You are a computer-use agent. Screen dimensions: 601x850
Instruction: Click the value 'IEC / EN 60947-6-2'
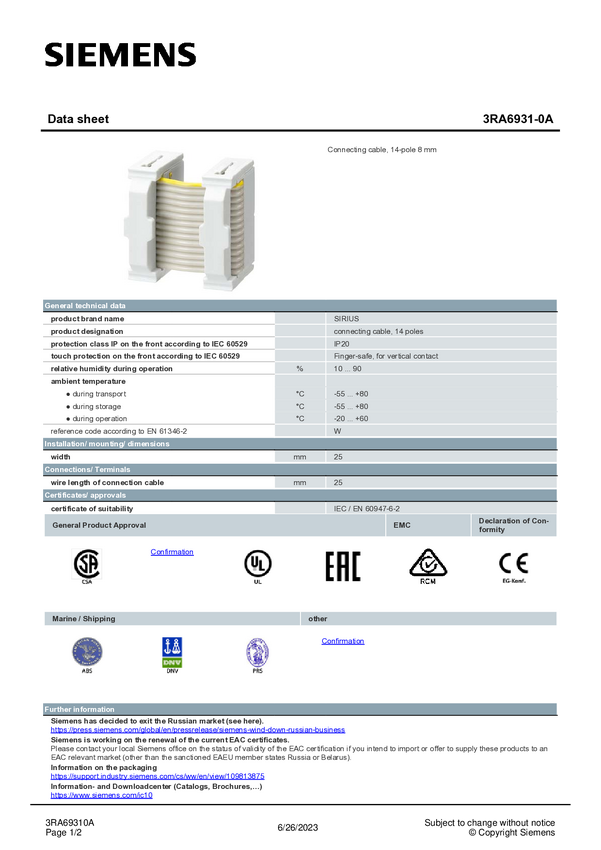(367, 508)
